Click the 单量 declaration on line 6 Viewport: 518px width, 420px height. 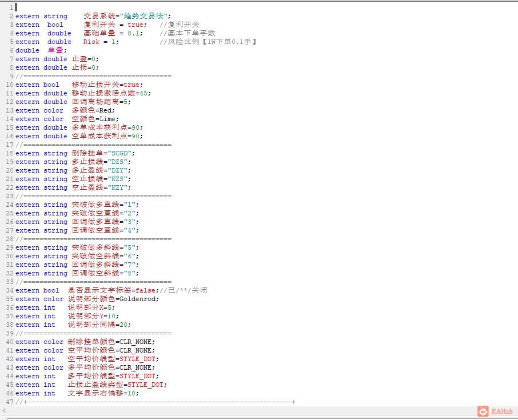click(x=41, y=50)
